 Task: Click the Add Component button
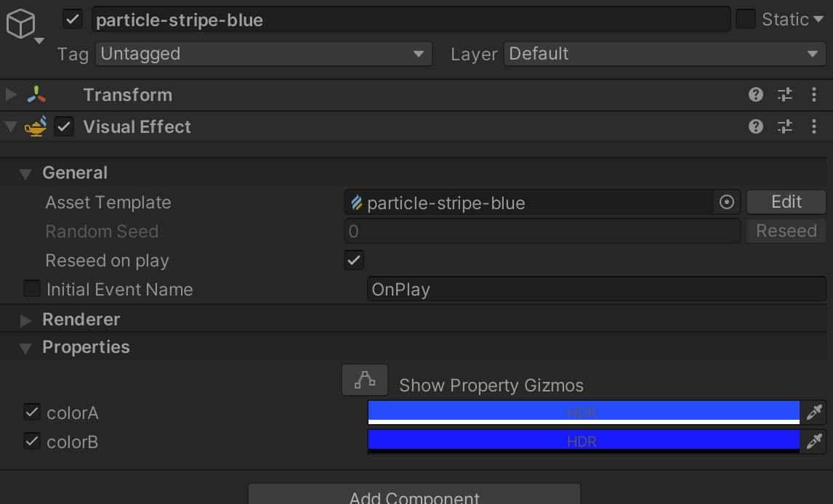pos(414,497)
